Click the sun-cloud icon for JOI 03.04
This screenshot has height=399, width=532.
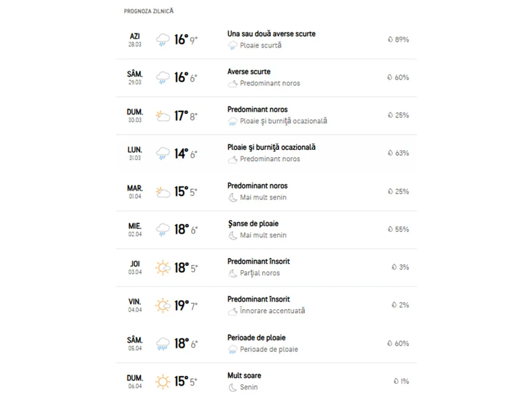click(x=163, y=268)
